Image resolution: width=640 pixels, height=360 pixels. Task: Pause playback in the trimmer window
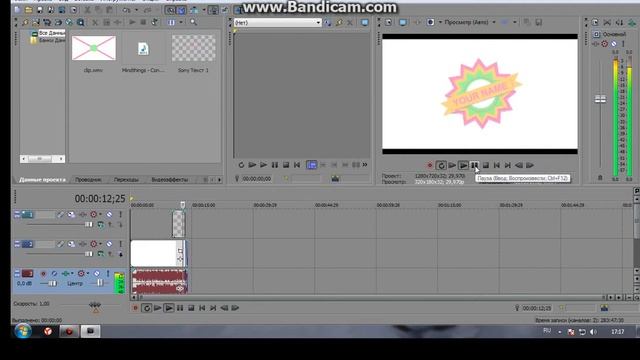pyautogui.click(x=275, y=165)
